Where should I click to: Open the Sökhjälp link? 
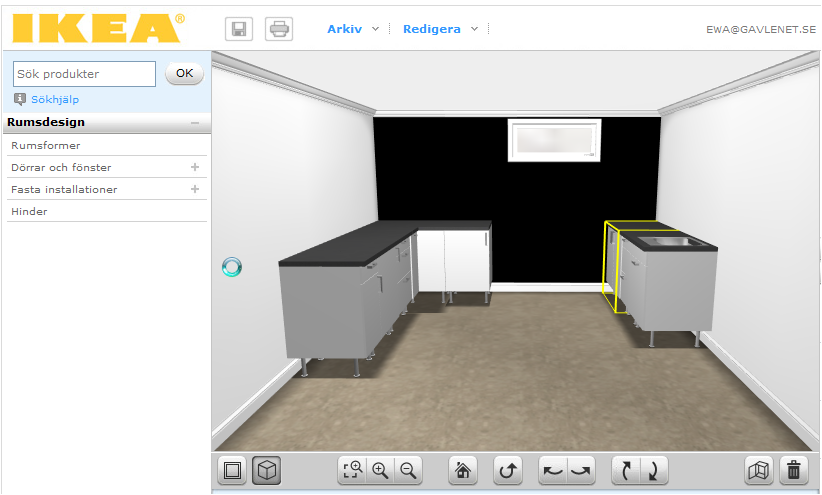pyautogui.click(x=54, y=99)
